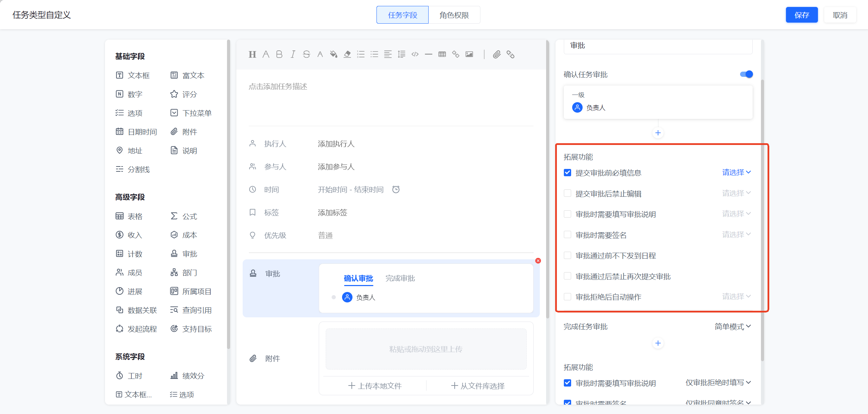Image resolution: width=868 pixels, height=414 pixels.
Task: Insert a horizontal divider line icon
Action: (x=429, y=54)
